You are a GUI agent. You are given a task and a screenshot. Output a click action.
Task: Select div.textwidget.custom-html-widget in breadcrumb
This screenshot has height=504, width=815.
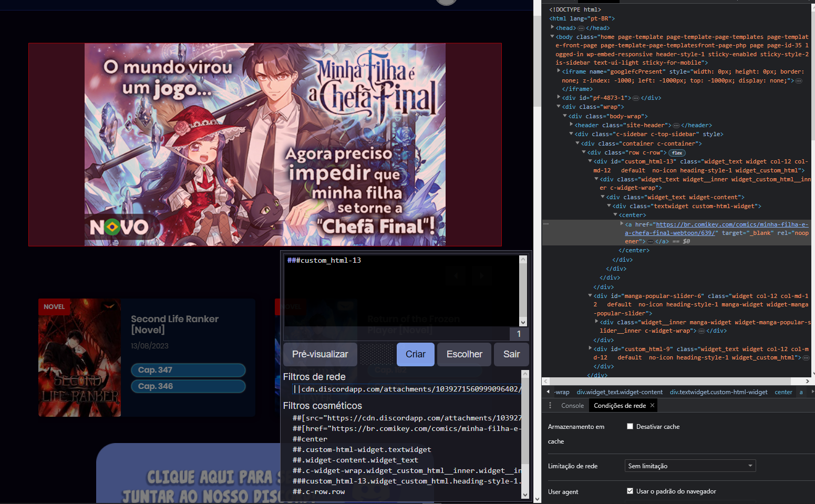[x=718, y=392]
